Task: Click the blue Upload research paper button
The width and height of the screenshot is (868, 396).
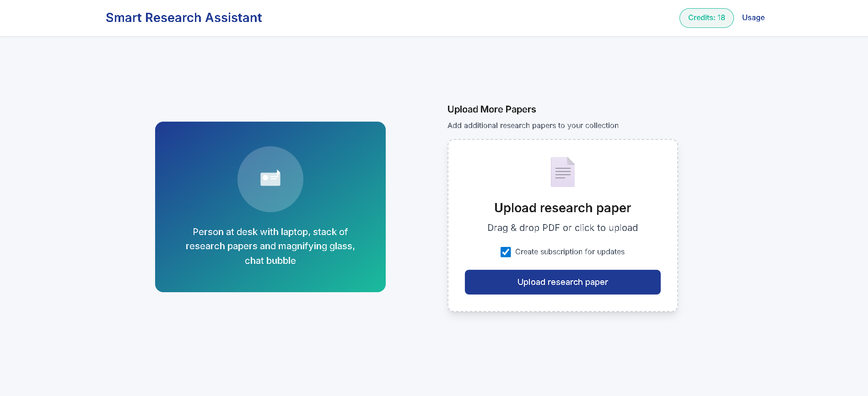Action: click(562, 282)
